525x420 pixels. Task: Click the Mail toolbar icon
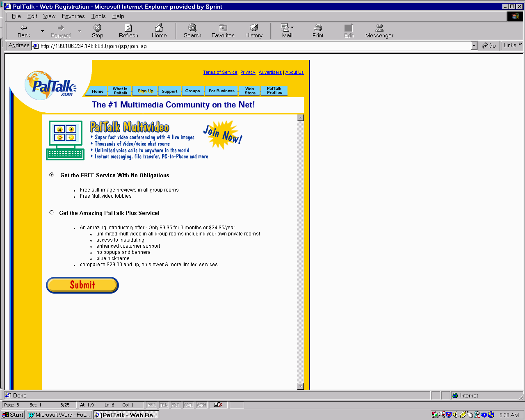click(x=286, y=27)
